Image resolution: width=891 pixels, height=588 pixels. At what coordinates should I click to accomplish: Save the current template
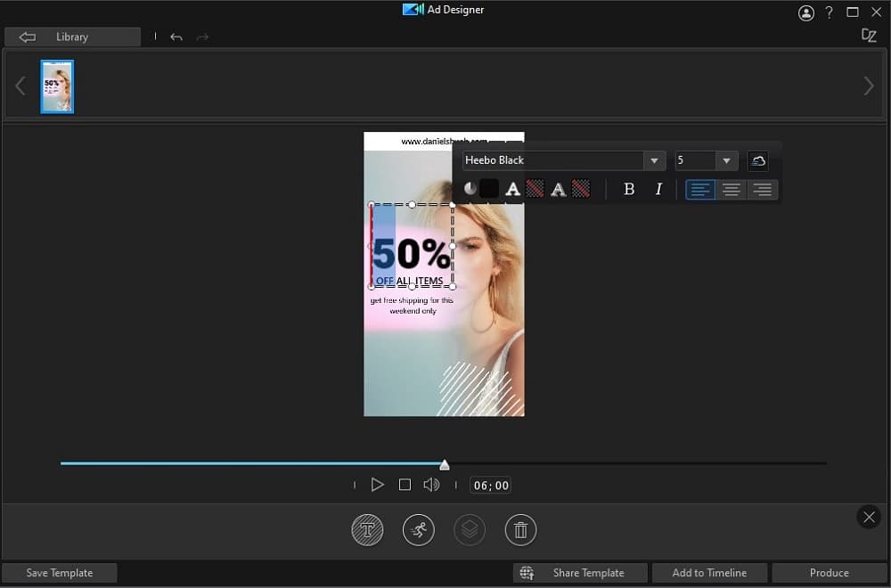coord(60,573)
